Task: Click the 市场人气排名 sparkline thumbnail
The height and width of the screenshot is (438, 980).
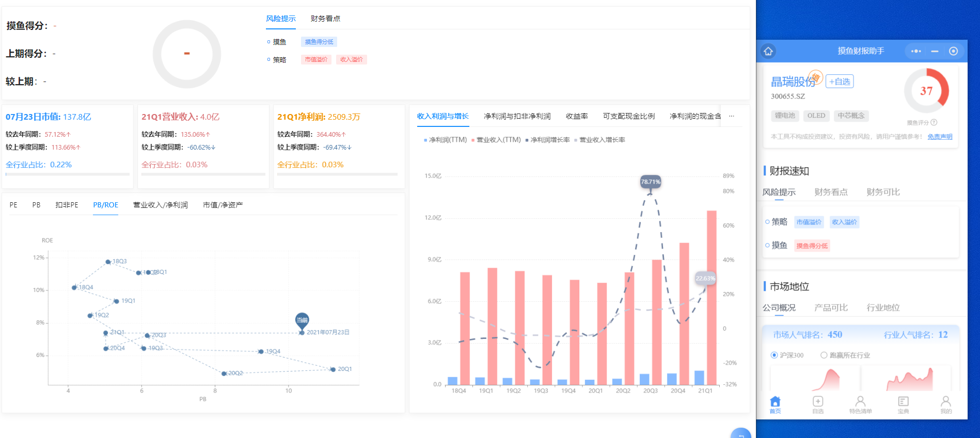Action: [x=815, y=378]
